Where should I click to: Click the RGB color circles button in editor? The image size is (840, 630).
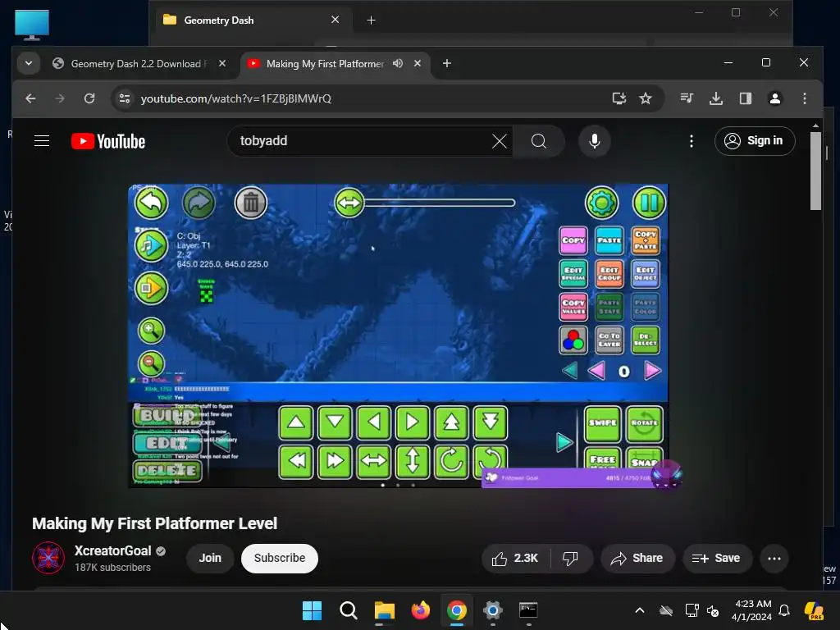[x=573, y=340]
